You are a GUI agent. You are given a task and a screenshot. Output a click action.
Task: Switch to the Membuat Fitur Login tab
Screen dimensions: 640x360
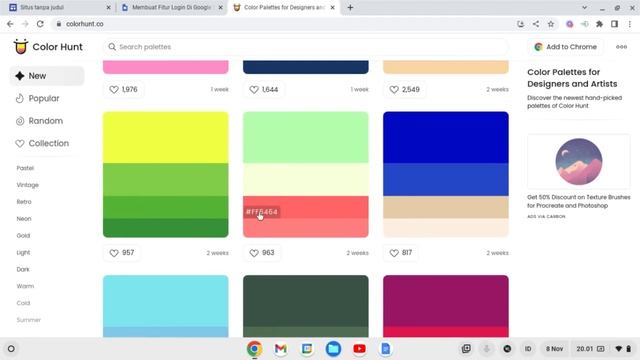click(x=171, y=7)
